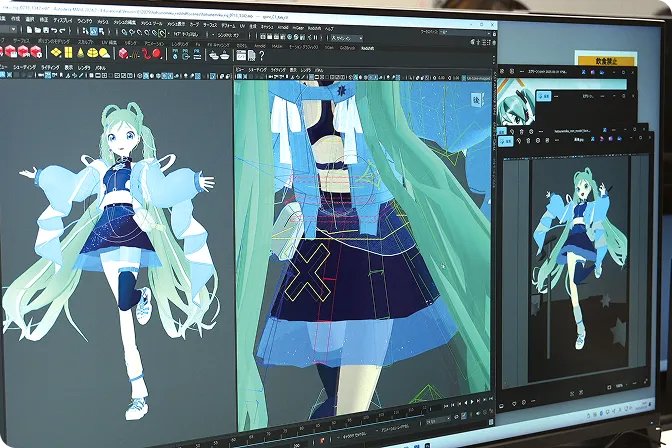The height and width of the screenshot is (448, 672).
Task: Click the Redshift sun light icon on shelf
Action: click(104, 53)
